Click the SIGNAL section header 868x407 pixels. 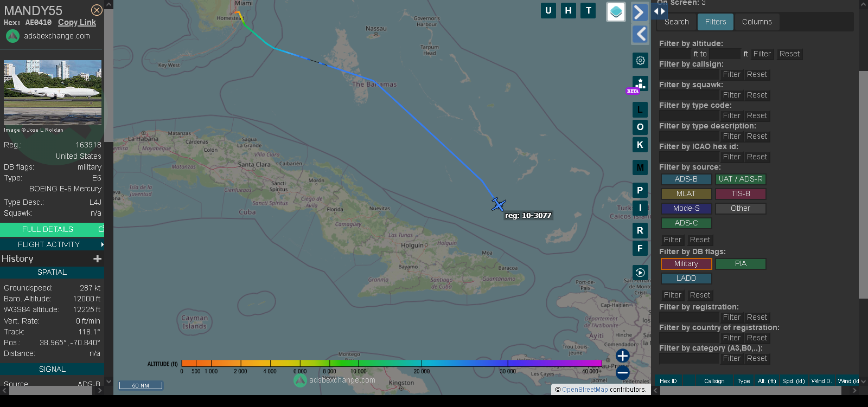pyautogui.click(x=52, y=370)
